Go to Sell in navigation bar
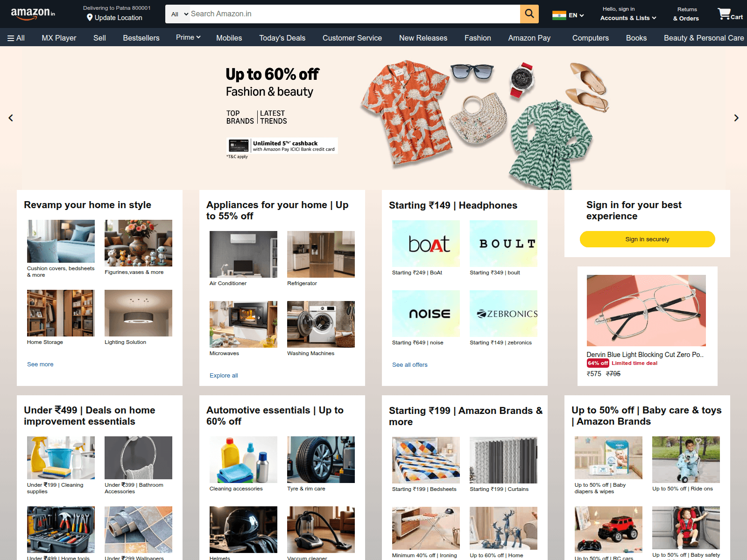 click(99, 38)
